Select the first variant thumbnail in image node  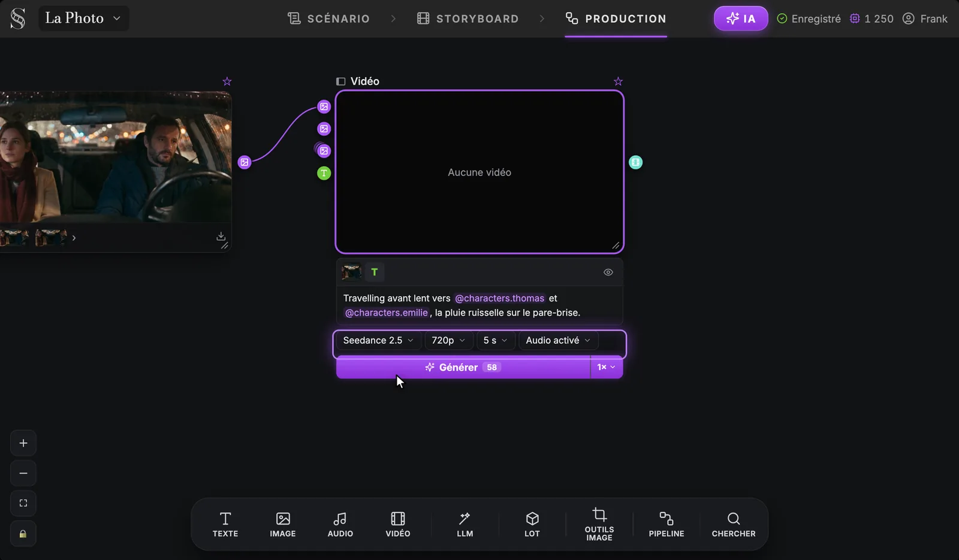click(14, 238)
